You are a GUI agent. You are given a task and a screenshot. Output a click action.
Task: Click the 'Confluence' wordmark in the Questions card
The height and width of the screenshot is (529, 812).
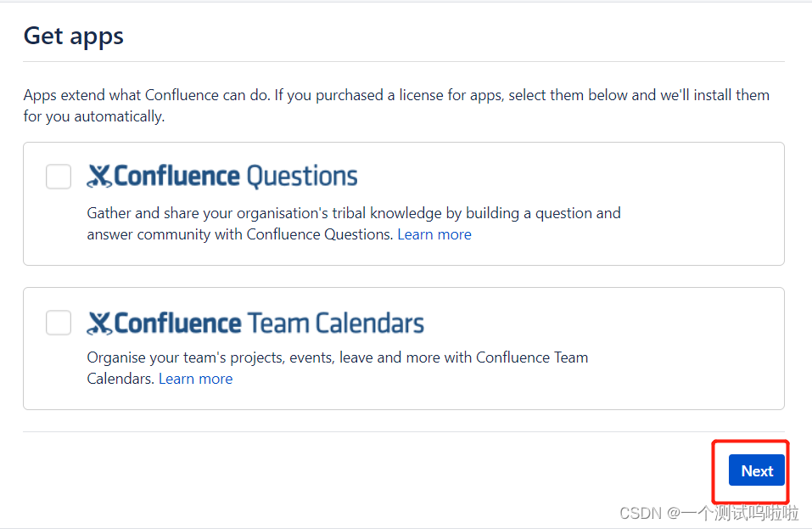pos(176,176)
